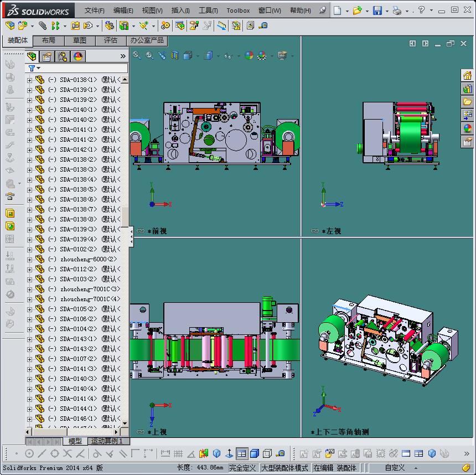Open the filter funnel dropdown arrow
The width and height of the screenshot is (476, 475).
coord(39,68)
